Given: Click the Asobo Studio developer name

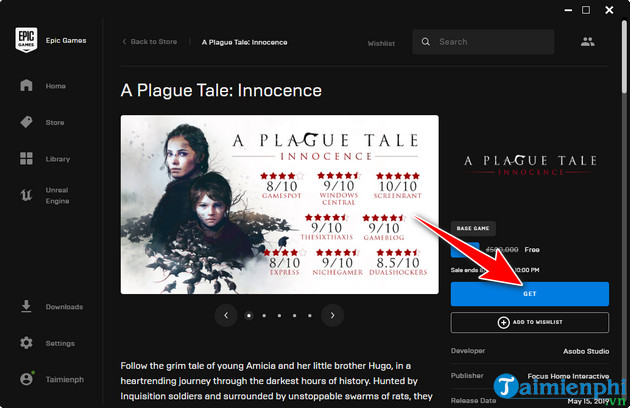Looking at the screenshot, I should [586, 351].
